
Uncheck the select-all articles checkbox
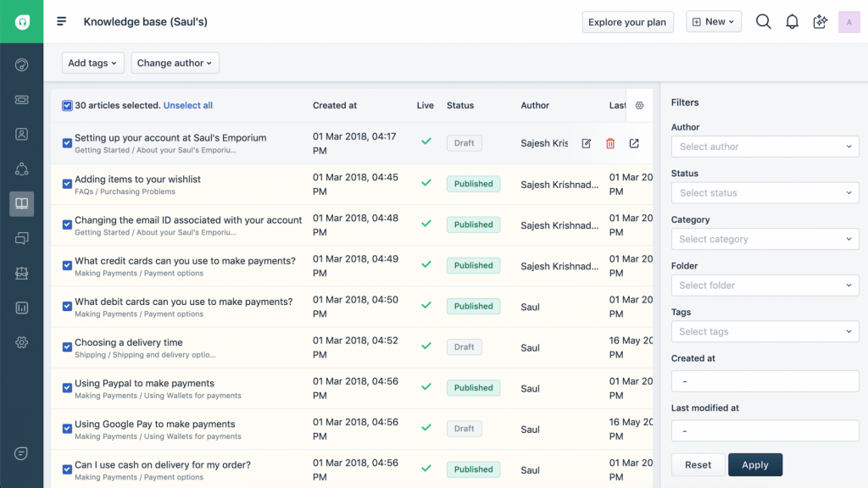[x=67, y=106]
